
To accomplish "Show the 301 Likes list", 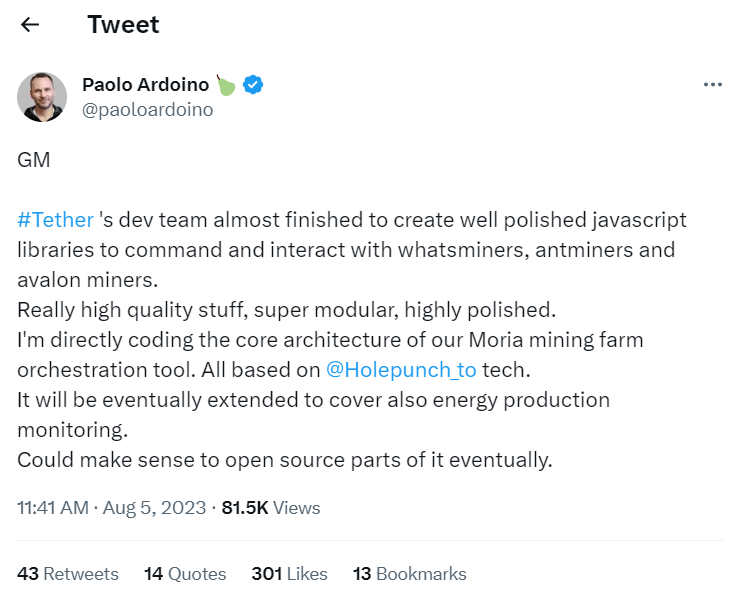I will tap(289, 573).
